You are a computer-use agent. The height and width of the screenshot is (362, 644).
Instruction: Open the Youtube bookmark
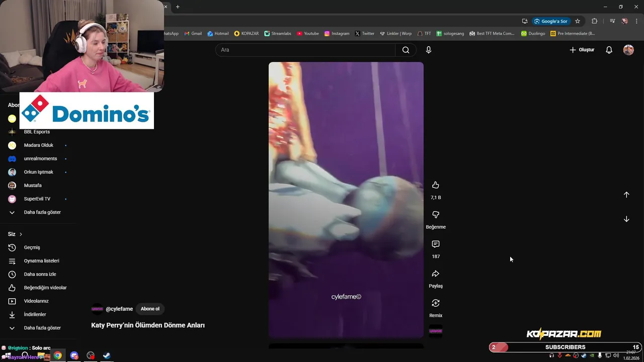tap(308, 34)
